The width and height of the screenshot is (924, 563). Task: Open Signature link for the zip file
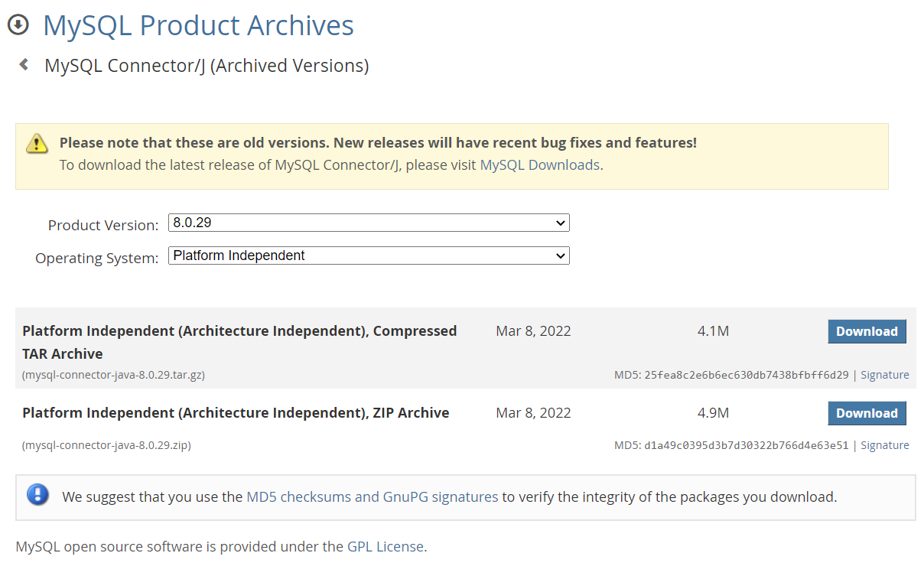tap(885, 445)
